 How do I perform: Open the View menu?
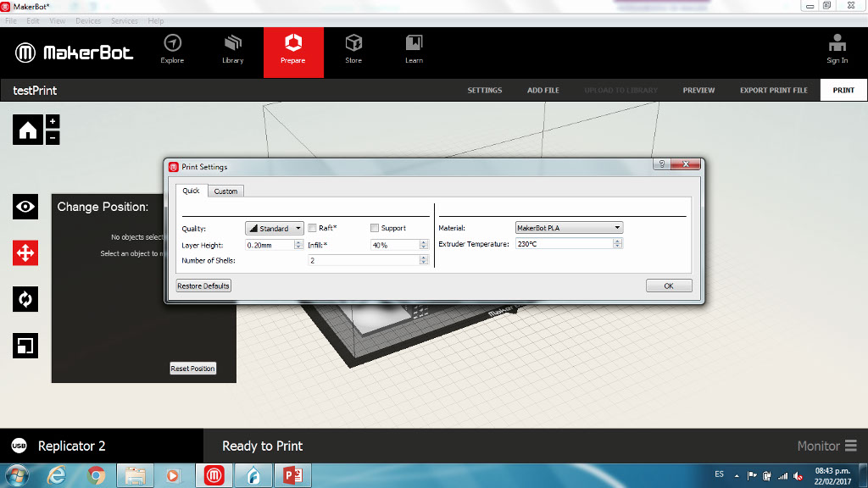pyautogui.click(x=57, y=21)
